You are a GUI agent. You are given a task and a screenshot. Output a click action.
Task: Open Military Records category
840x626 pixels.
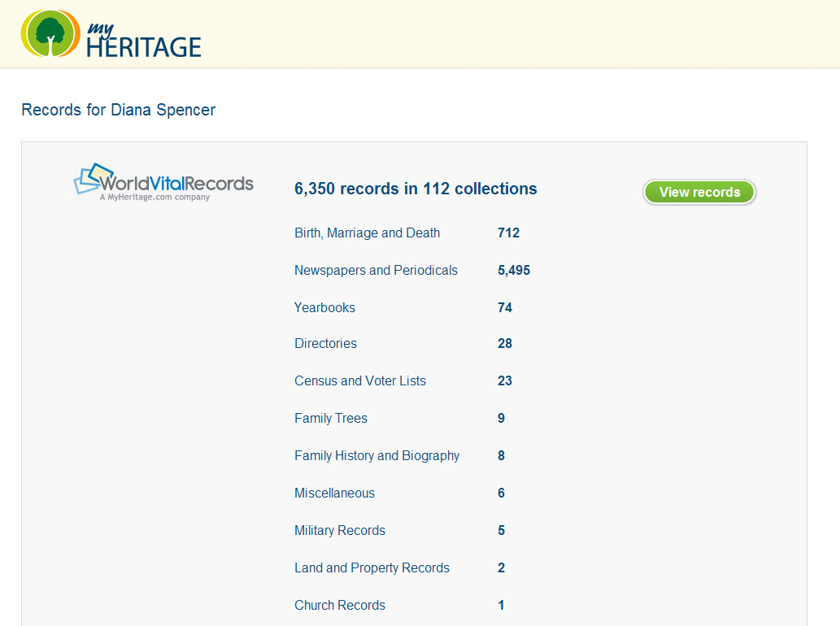tap(340, 531)
